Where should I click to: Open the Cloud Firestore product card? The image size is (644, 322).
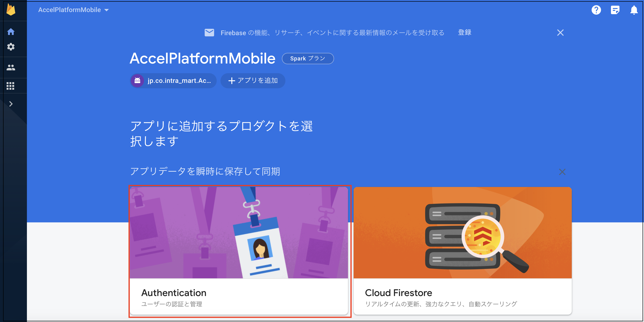pyautogui.click(x=462, y=251)
